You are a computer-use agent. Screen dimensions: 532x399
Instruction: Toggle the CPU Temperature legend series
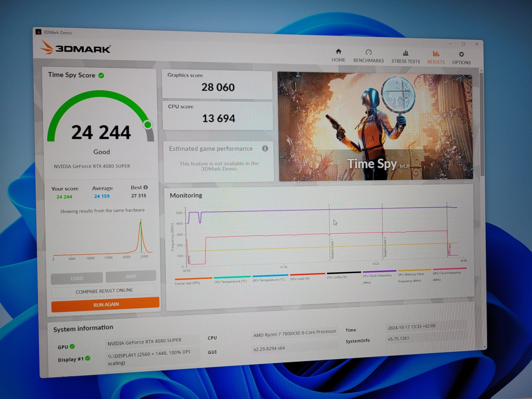[230, 281]
